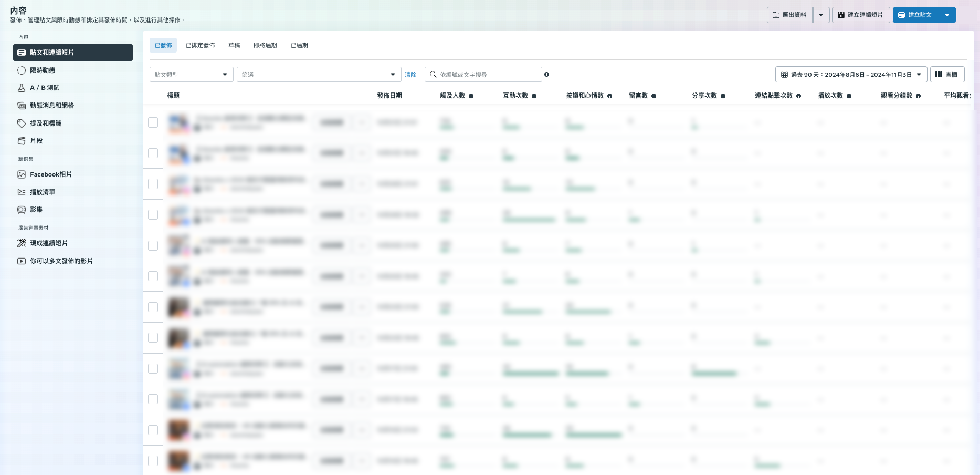Open 現成連續短片 magic wand icon
This screenshot has height=475, width=980.
pyautogui.click(x=22, y=243)
